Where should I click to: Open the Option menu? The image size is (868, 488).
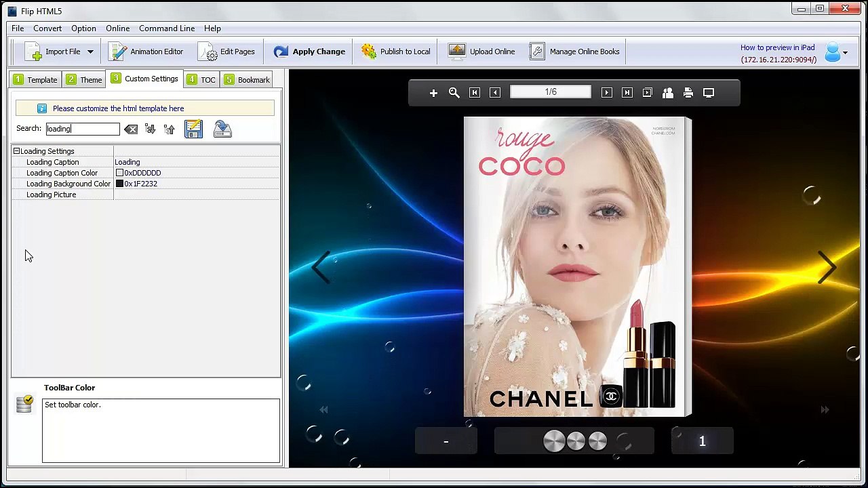(83, 28)
